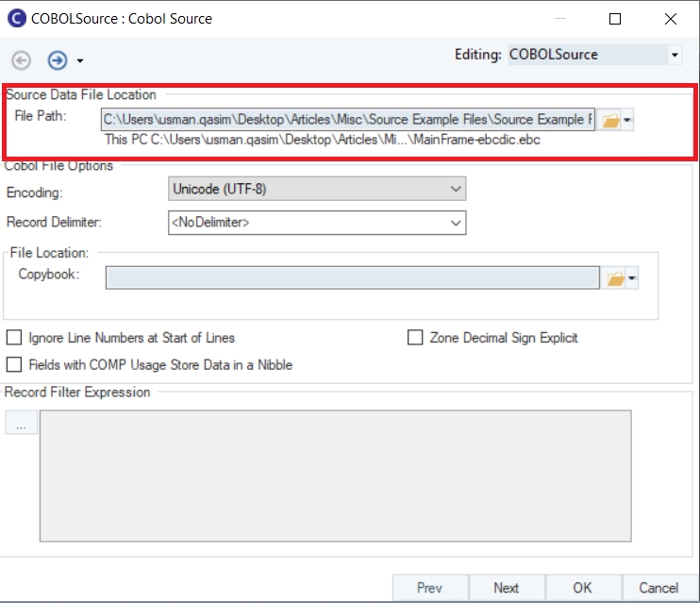The width and height of the screenshot is (700, 603).
Task: Enable Ignore Line Numbers at Start of Lines
Action: (14, 338)
